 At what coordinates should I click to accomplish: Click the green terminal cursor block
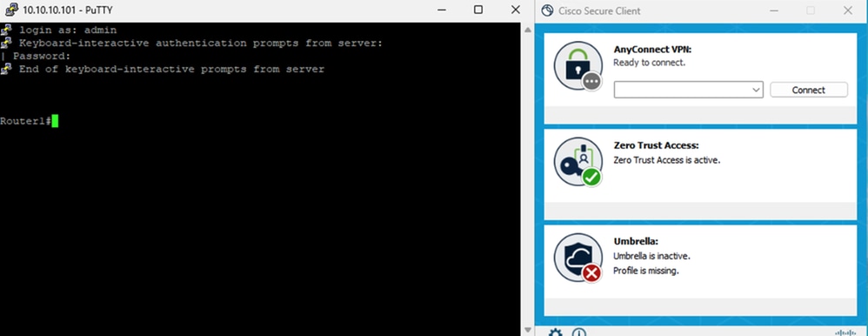[x=55, y=121]
